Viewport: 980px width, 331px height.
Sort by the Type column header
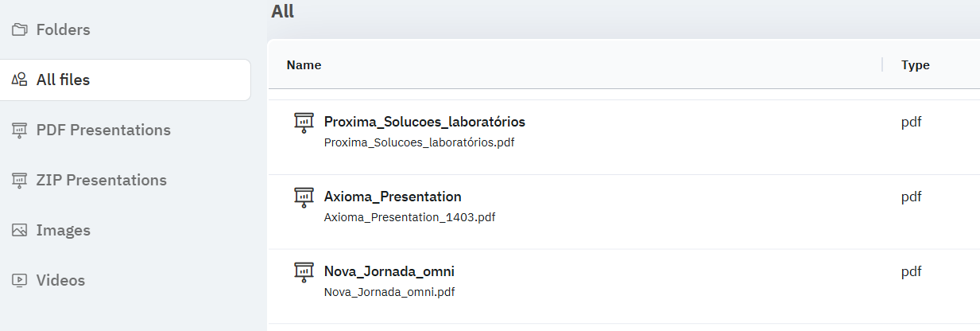(x=915, y=65)
